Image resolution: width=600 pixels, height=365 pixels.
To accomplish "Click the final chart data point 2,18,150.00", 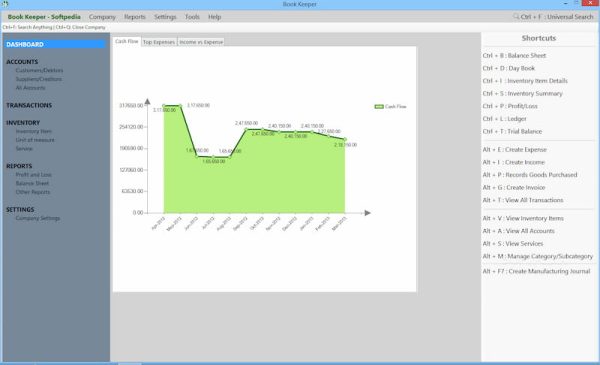I will (345, 139).
